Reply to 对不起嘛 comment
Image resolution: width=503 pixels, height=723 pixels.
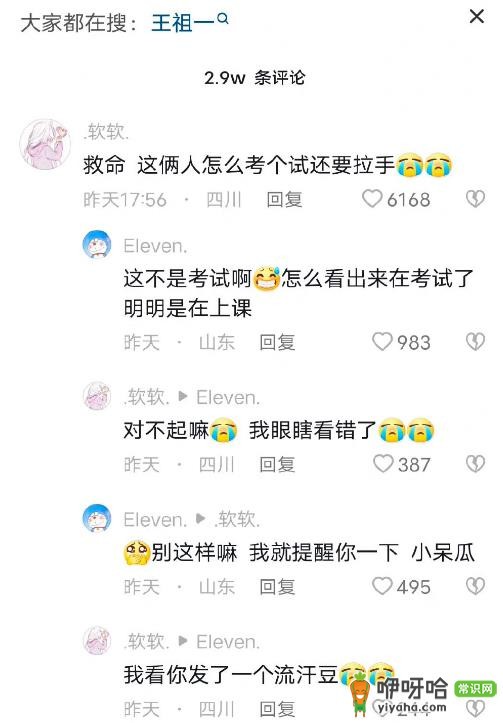pyautogui.click(x=277, y=465)
